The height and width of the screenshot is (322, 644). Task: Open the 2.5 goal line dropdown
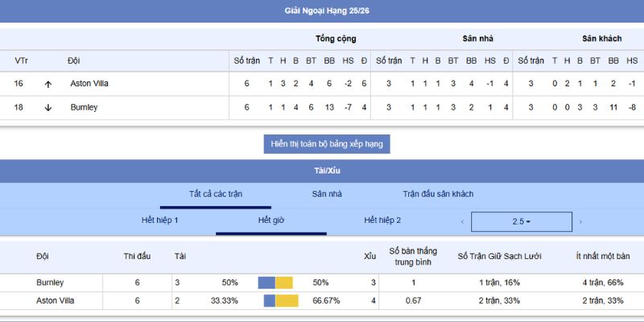click(521, 221)
